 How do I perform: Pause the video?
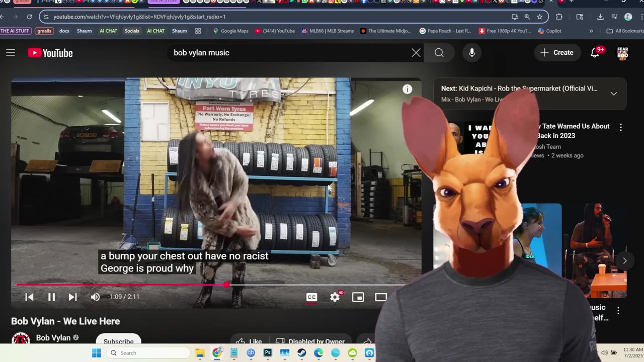(51, 297)
